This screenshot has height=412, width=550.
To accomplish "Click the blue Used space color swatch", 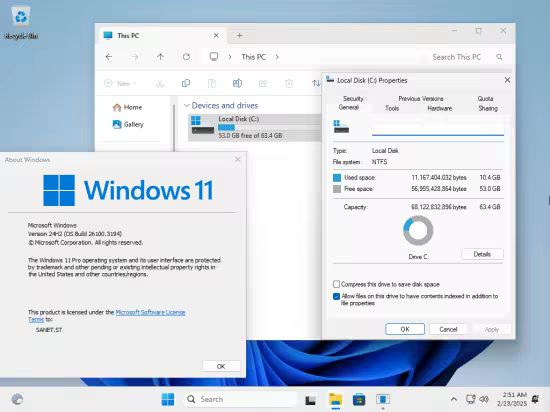I will click(337, 178).
